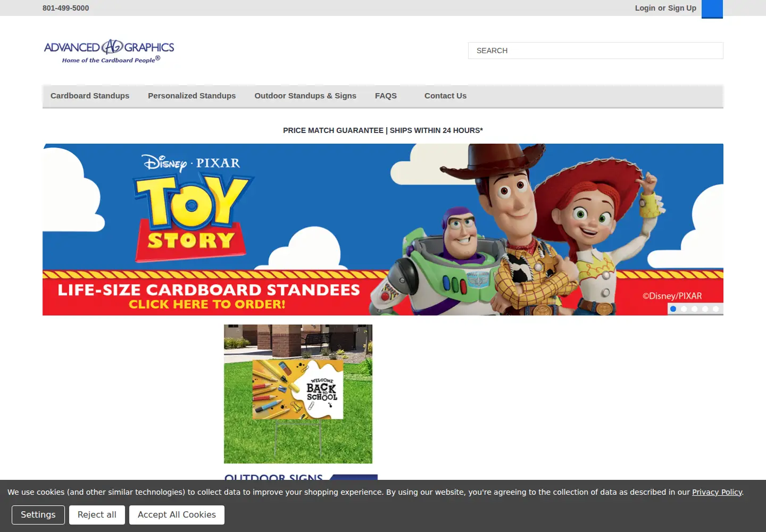Viewport: 766px width, 532px height.
Task: Select the fifth carousel slide dot
Action: pos(715,309)
